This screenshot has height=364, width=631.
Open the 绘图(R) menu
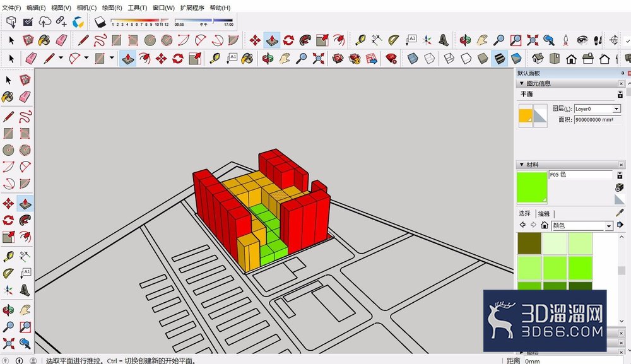click(x=112, y=8)
